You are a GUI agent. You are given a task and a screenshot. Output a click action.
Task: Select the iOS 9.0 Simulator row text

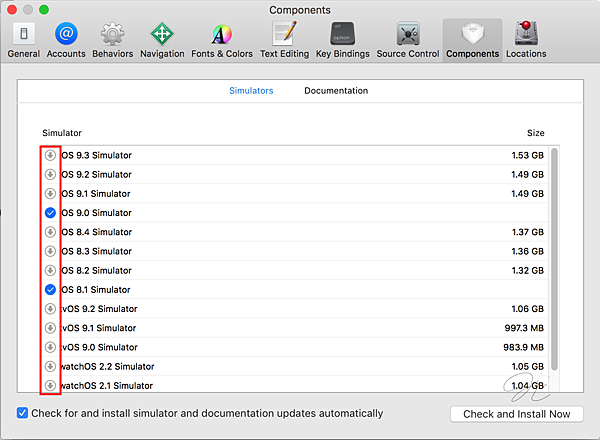click(x=96, y=213)
